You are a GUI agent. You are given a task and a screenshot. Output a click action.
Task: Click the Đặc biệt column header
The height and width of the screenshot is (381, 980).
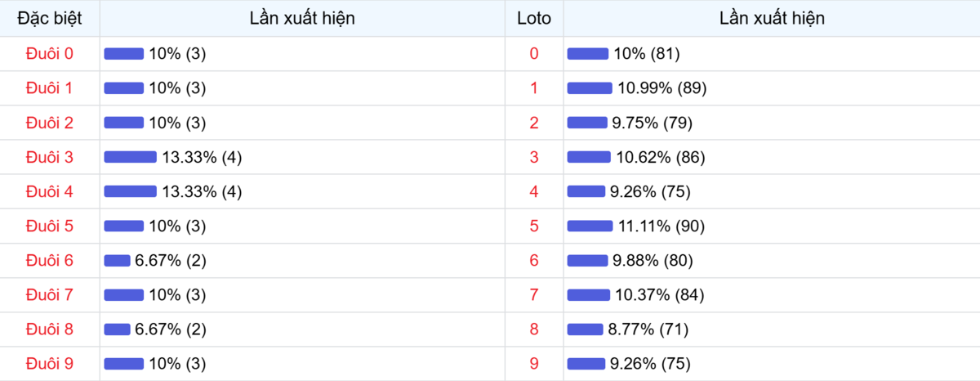coord(50,18)
